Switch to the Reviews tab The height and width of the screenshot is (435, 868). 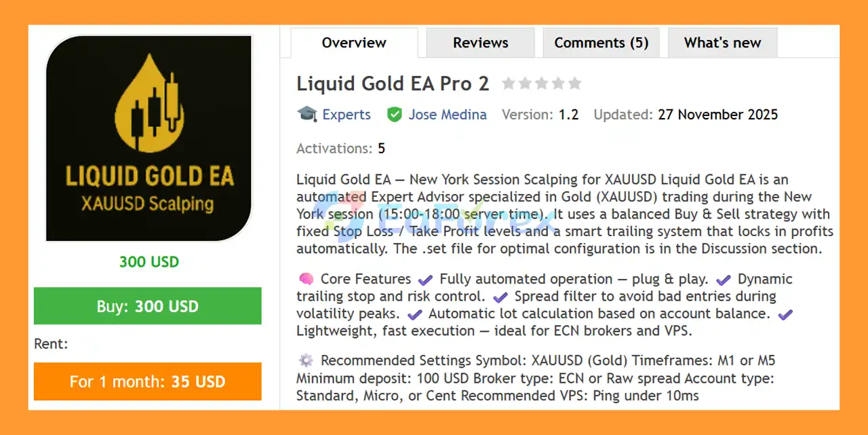point(480,42)
